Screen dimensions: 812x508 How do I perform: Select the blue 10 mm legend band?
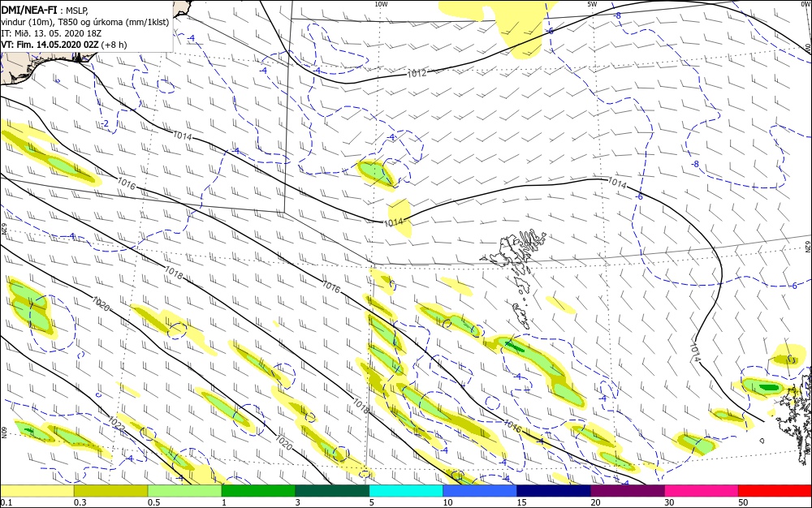pyautogui.click(x=480, y=491)
